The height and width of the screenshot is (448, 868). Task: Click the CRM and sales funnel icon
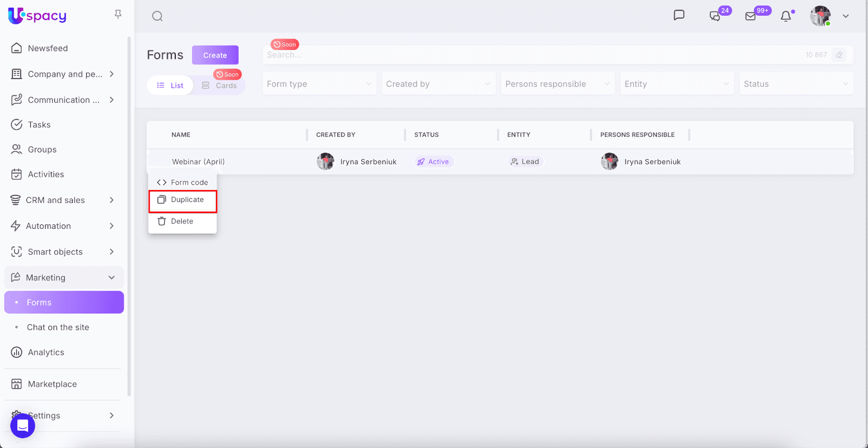[x=16, y=200]
